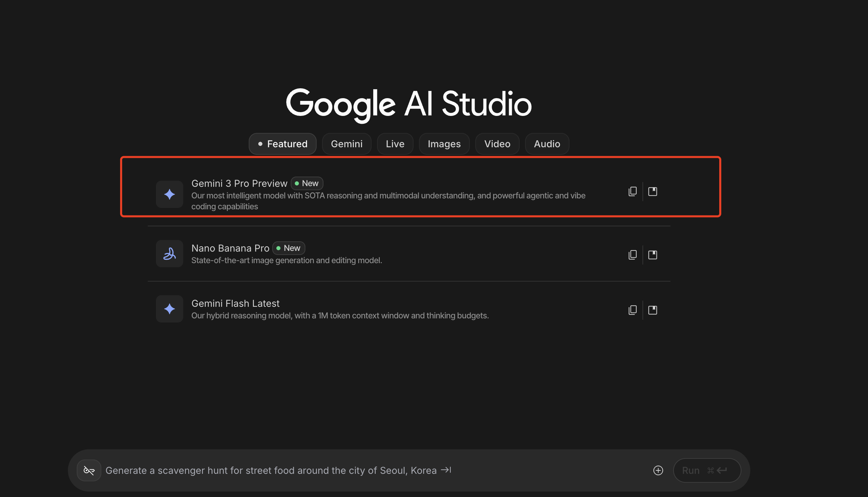Open Gemini 3 Pro Preview documentation icon
The image size is (868, 497).
click(652, 192)
